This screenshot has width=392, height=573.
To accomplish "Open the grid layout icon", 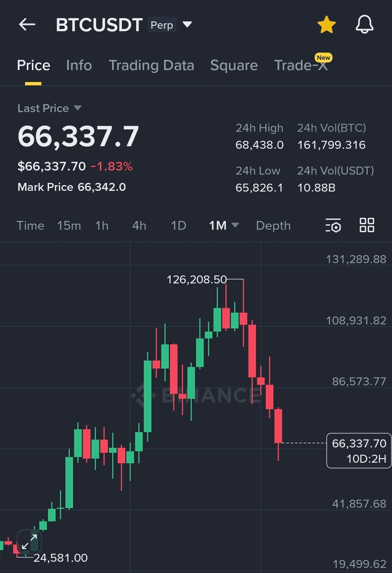I will click(x=367, y=225).
